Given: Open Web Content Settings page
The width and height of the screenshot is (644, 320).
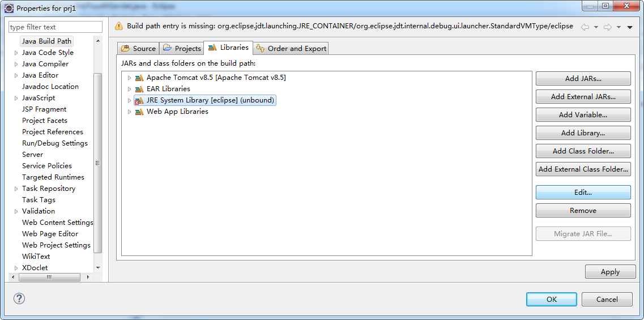Looking at the screenshot, I should 58,223.
